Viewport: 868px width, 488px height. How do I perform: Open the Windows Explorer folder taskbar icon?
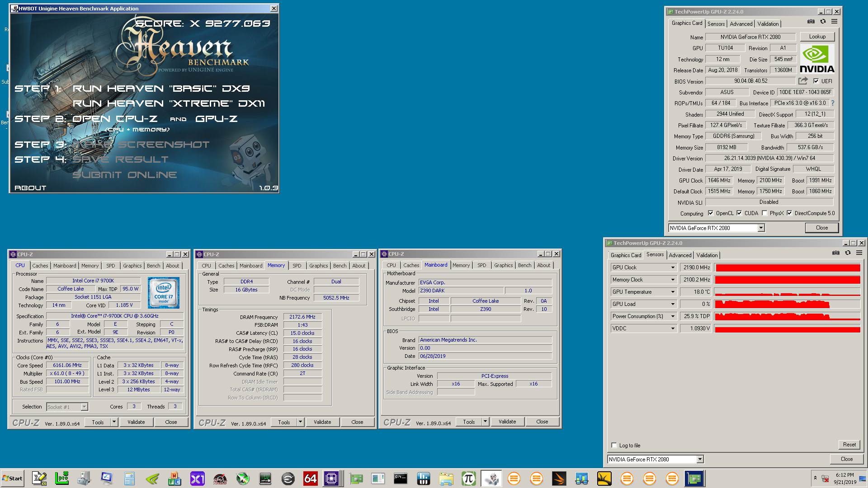pyautogui.click(x=446, y=479)
